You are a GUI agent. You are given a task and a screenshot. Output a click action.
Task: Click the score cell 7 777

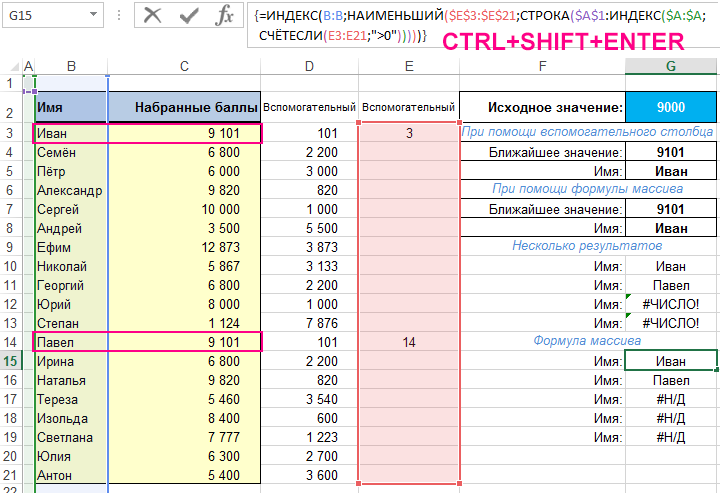pos(184,437)
